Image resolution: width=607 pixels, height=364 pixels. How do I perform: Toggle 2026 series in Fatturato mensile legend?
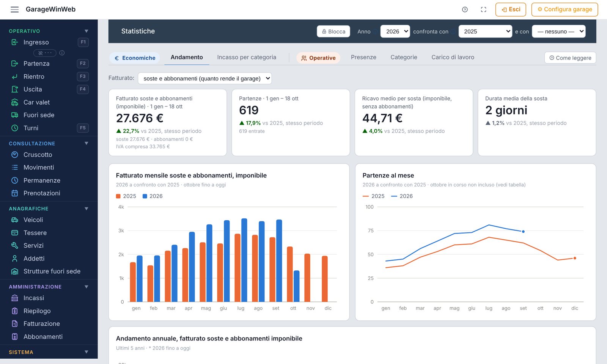pyautogui.click(x=153, y=196)
